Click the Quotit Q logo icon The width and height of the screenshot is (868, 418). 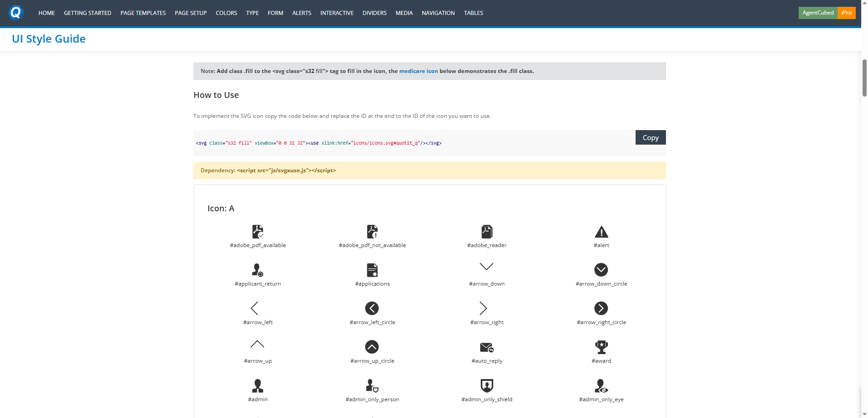coord(16,13)
